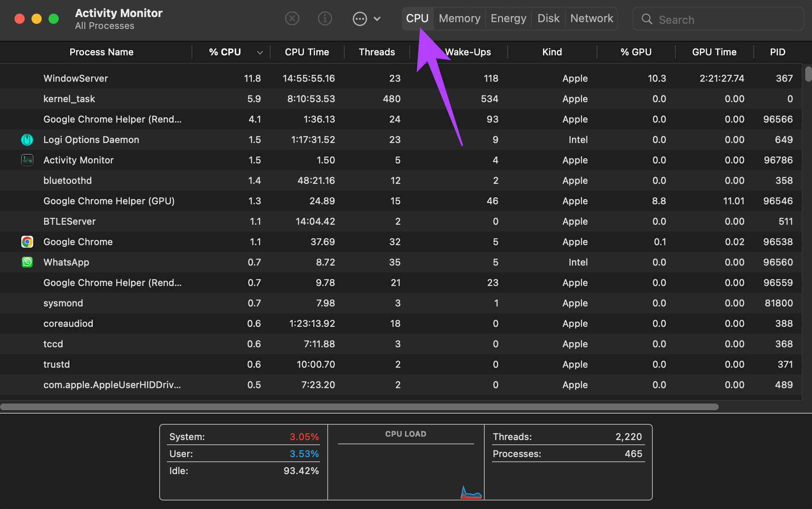Screen dimensions: 812x509
Task: Select the WhatsApp process name
Action: 66,262
